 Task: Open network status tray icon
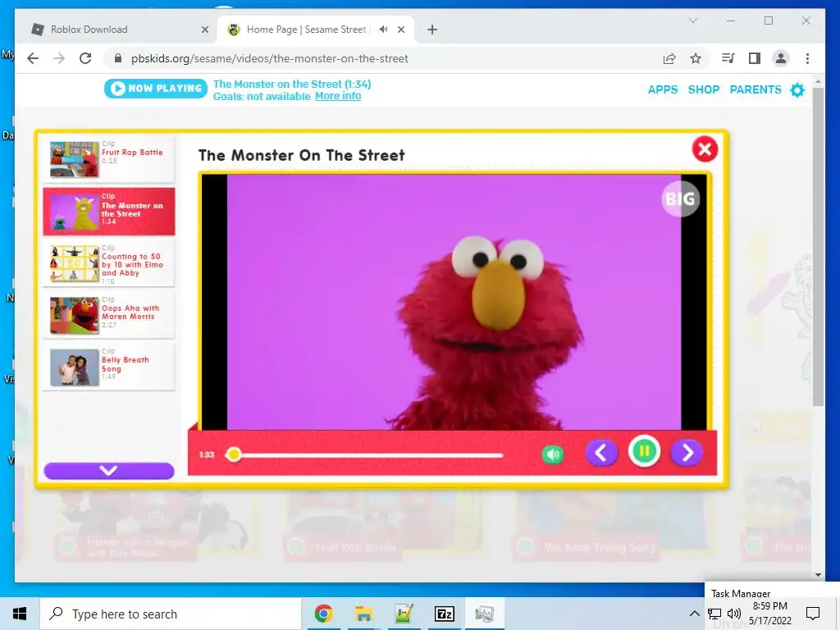(714, 614)
